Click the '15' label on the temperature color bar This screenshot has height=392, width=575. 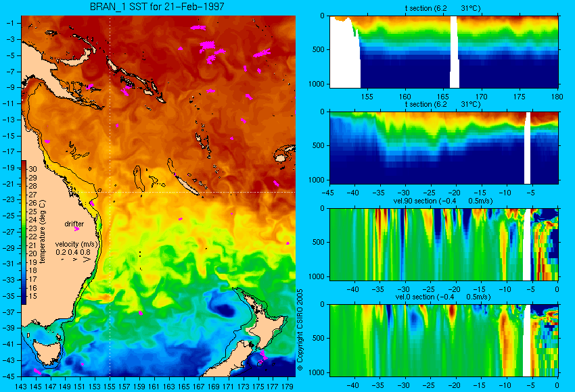pyautogui.click(x=32, y=296)
